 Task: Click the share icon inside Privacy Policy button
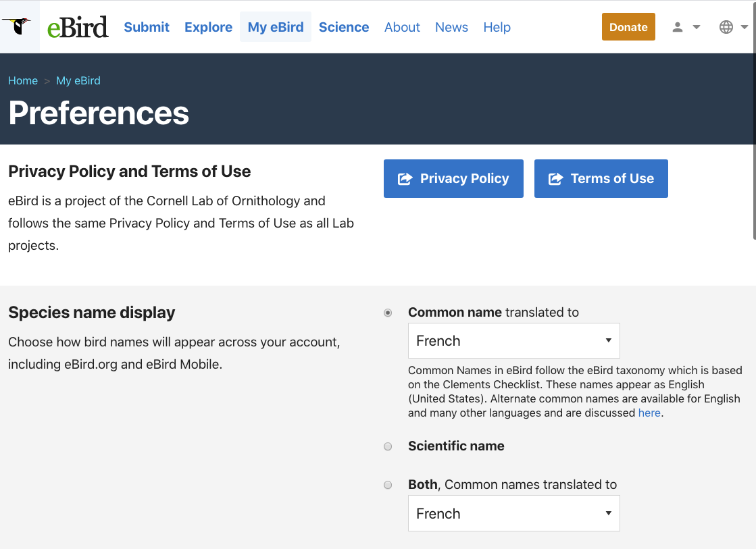click(x=405, y=178)
